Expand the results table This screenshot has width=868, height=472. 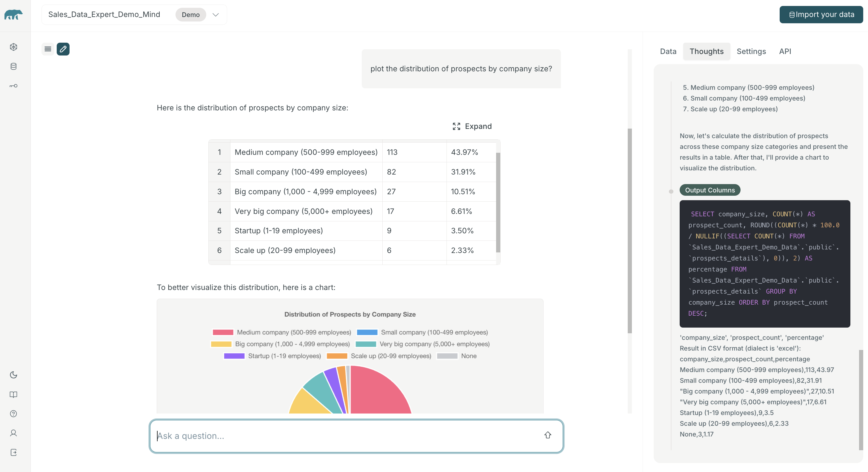[x=472, y=126]
